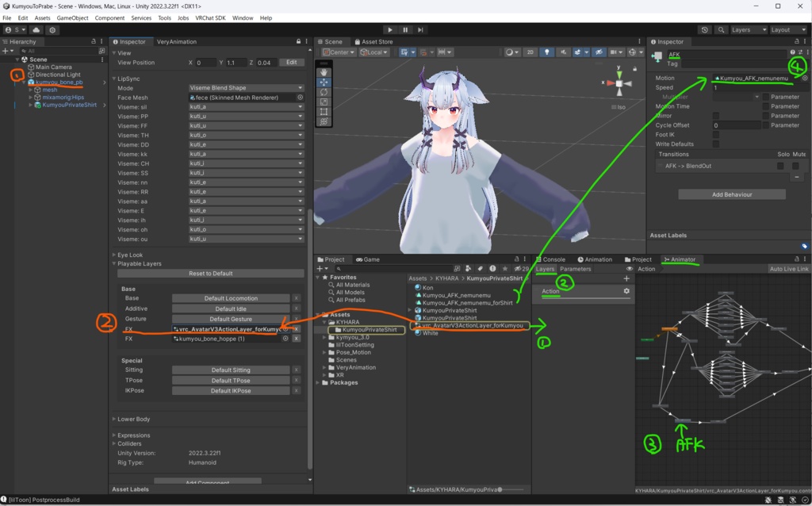This screenshot has height=506, width=812.
Task: Toggle the Foot IK checkbox
Action: click(x=716, y=135)
